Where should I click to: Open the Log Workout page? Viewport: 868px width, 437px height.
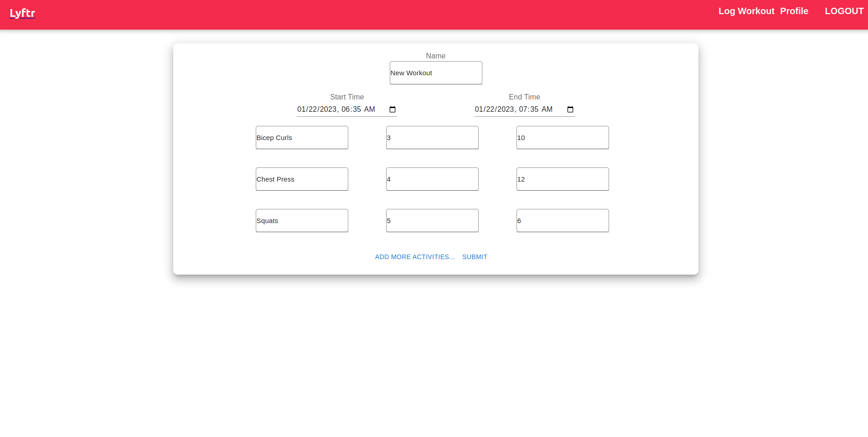746,11
